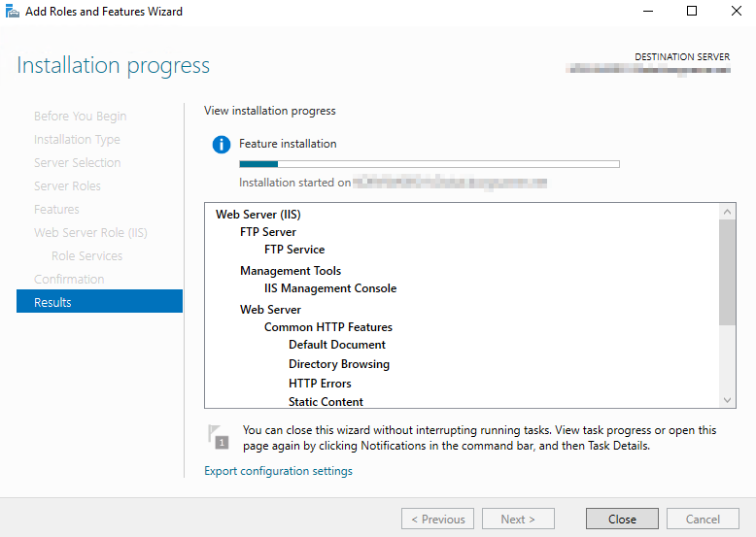Click the Web Server (IIS) list entry
Image resolution: width=756 pixels, height=537 pixels.
tap(258, 215)
